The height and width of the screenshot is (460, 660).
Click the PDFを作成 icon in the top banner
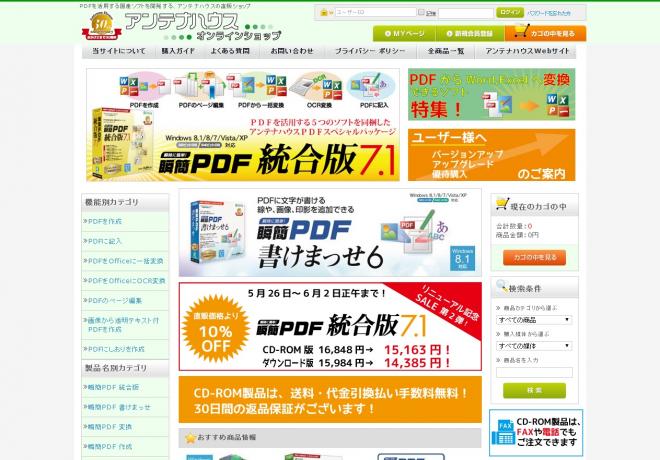tap(144, 87)
